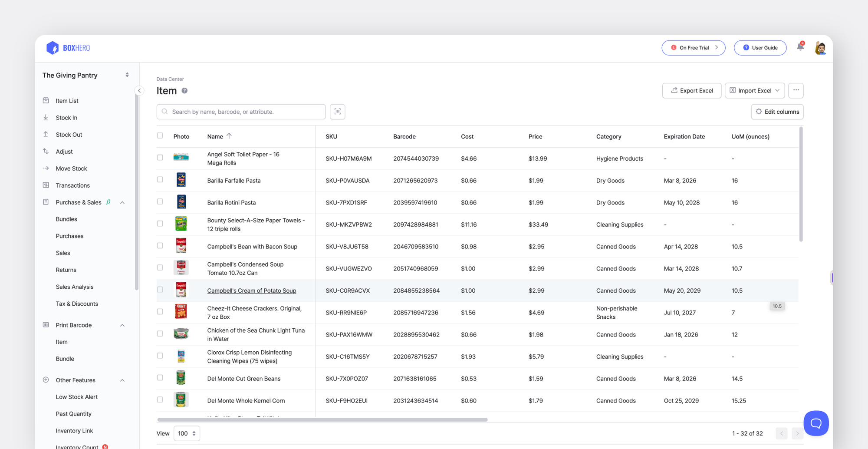The height and width of the screenshot is (449, 868).
Task: Click the notification bell
Action: pos(800,47)
